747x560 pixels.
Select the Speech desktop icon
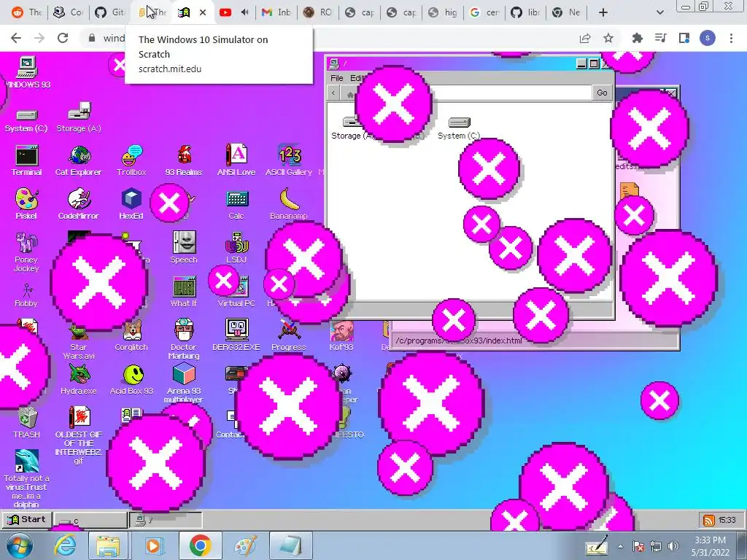tap(184, 248)
